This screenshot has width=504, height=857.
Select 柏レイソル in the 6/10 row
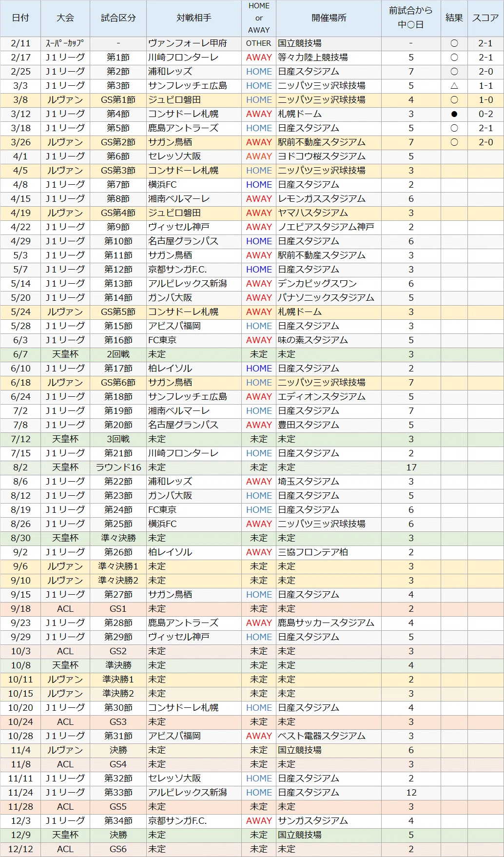pos(194,369)
